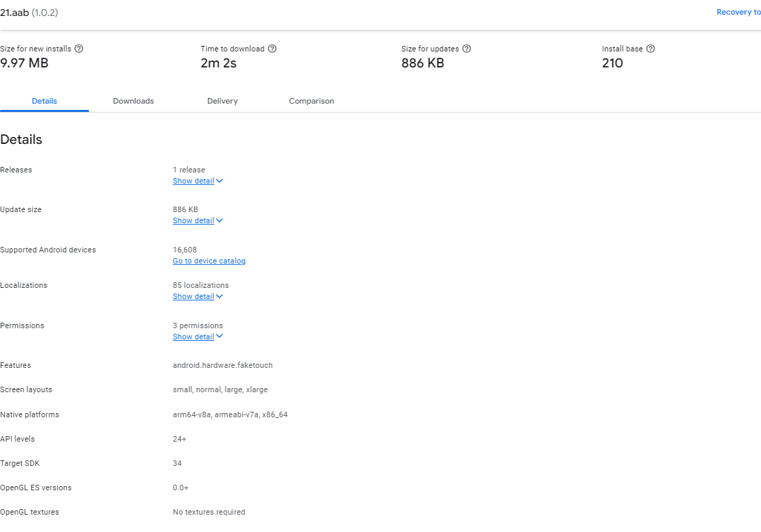Switch to the Comparison tab
Image resolution: width=761 pixels, height=532 pixels.
click(312, 101)
